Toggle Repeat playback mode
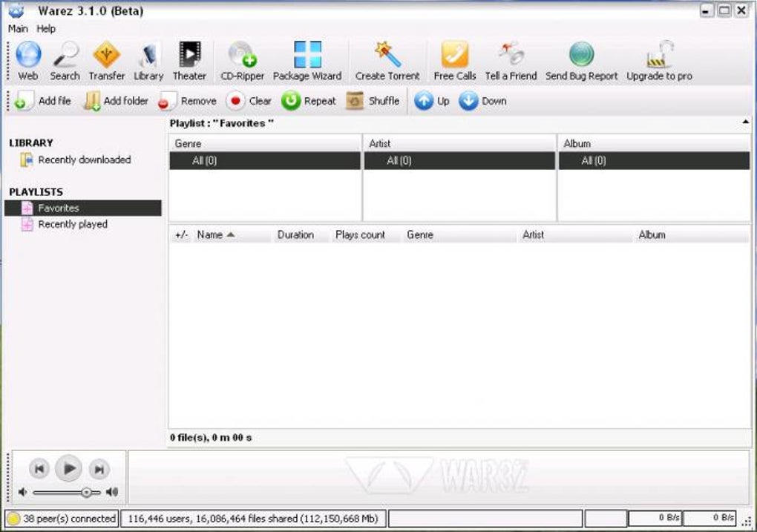This screenshot has width=757, height=532. click(309, 101)
